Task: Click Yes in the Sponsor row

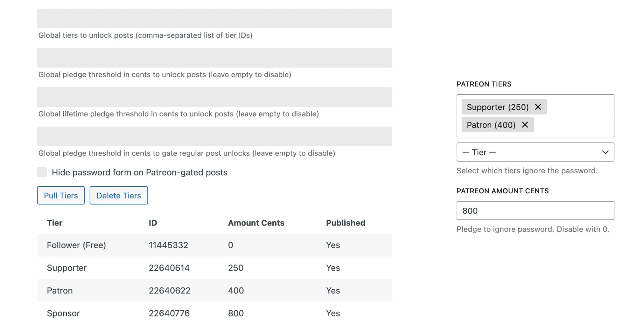Action: pyautogui.click(x=333, y=313)
